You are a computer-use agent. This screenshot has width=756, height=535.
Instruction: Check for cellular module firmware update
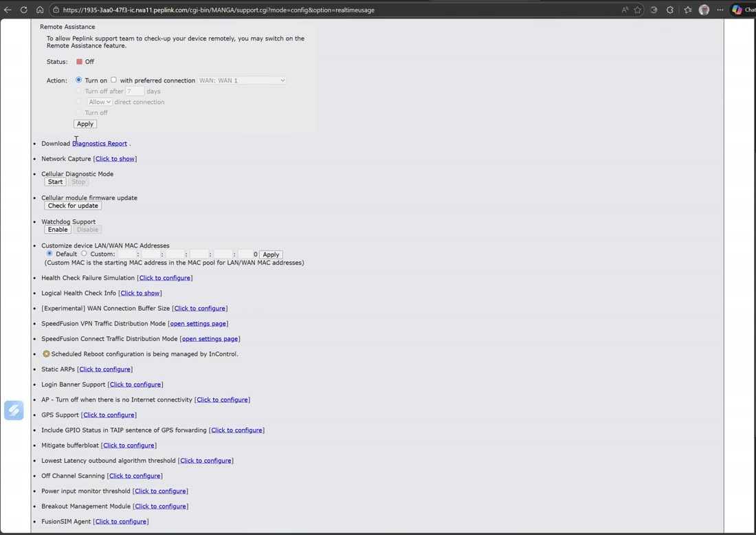73,206
